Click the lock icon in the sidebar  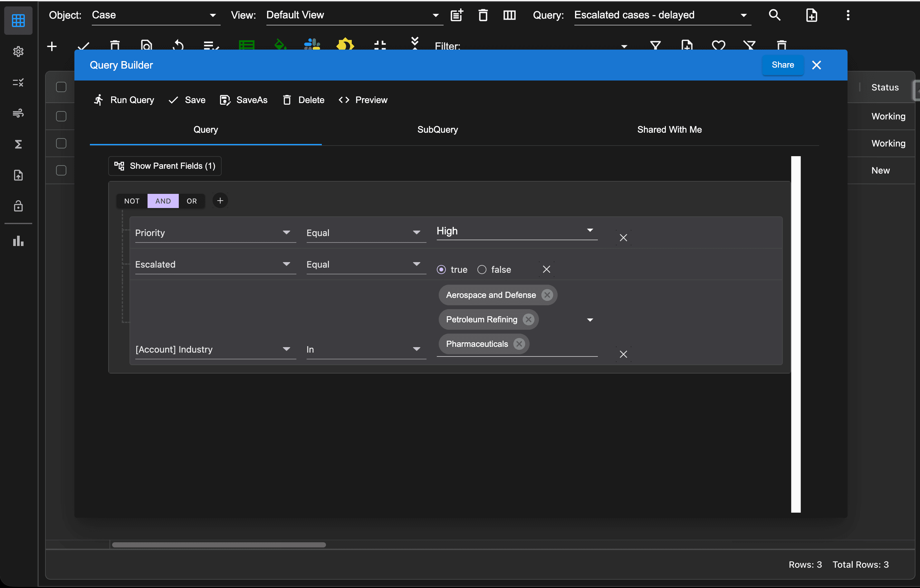[18, 206]
